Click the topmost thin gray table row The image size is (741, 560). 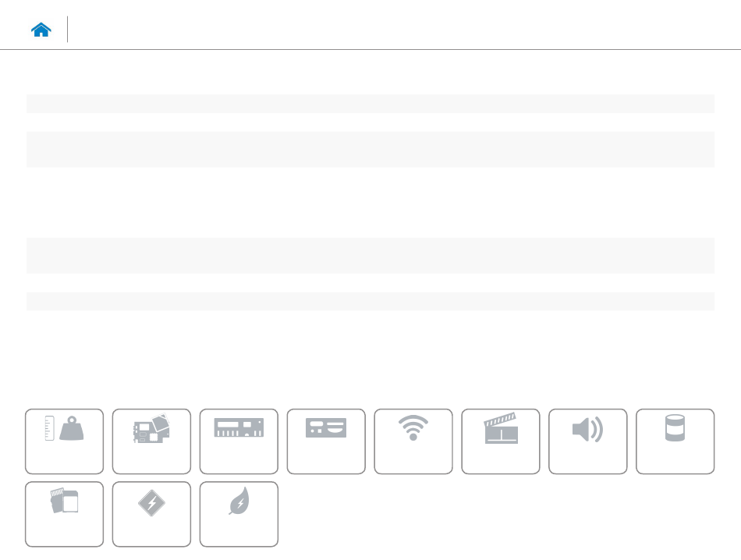tap(370, 104)
